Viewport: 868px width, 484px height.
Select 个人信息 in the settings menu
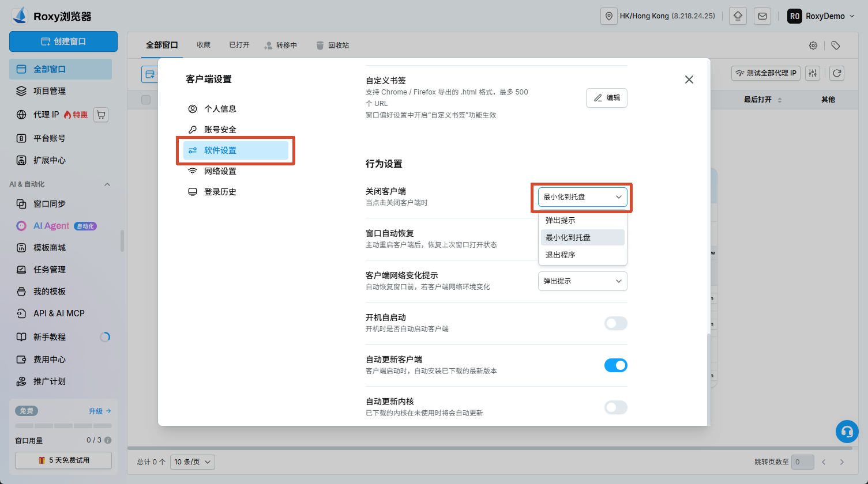tap(235, 109)
